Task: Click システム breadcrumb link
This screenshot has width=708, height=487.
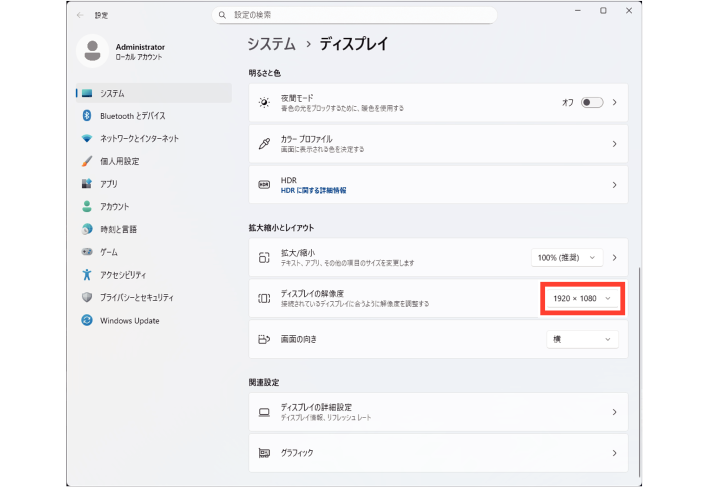Action: click(x=271, y=44)
